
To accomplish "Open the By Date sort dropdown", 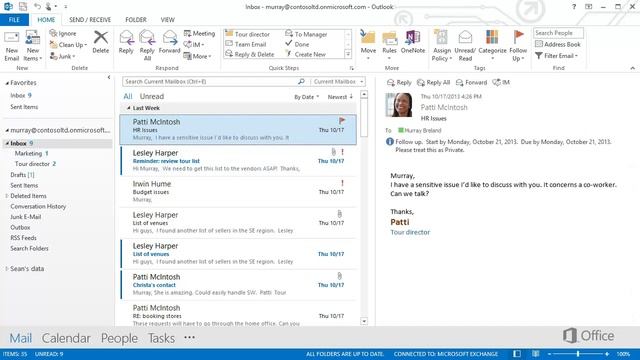I will [x=307, y=97].
